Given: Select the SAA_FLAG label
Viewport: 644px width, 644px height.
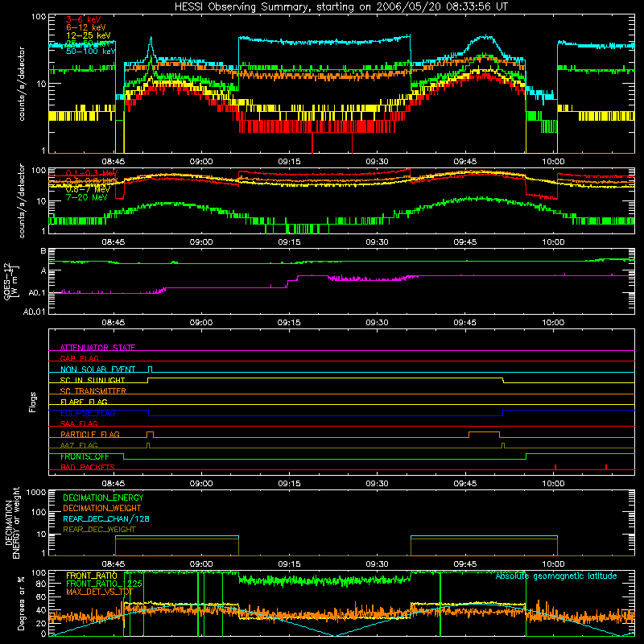Looking at the screenshot, I should pos(79,423).
